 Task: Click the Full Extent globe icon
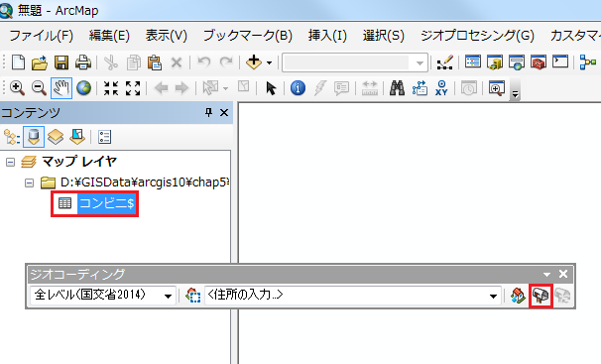point(83,88)
